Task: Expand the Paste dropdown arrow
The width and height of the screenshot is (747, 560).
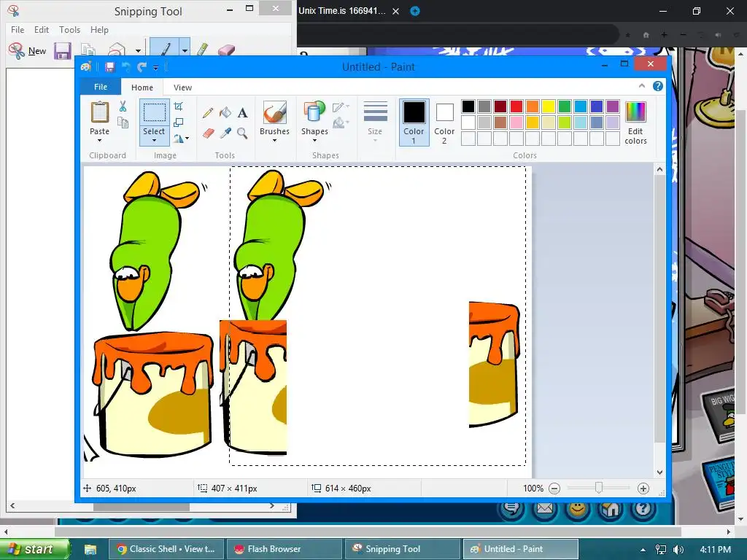Action: 99,141
